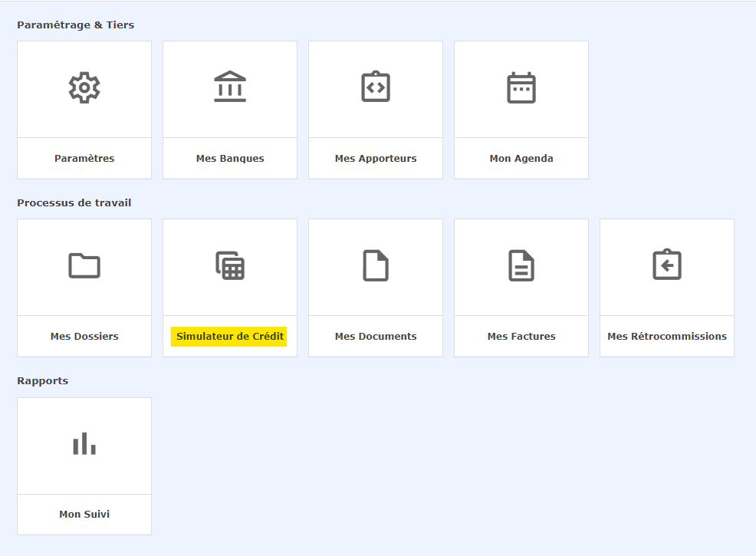Screen dimensions: 756x556
Task: Open the bank building icon tile
Action: pos(230,87)
